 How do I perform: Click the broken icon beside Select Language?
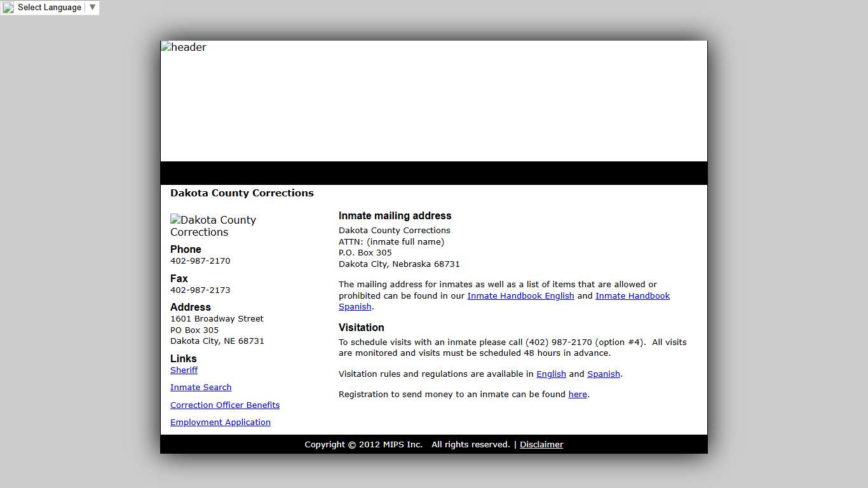click(8, 8)
